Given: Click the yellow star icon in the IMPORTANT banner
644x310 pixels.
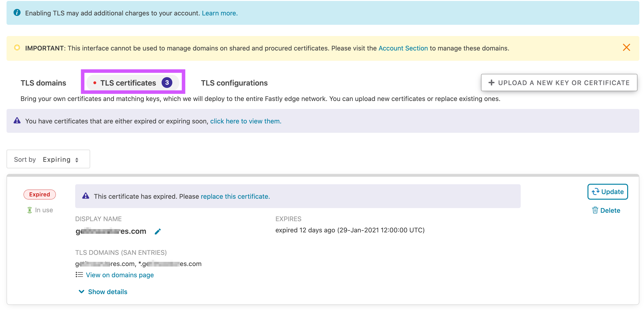Looking at the screenshot, I should click(x=17, y=47).
